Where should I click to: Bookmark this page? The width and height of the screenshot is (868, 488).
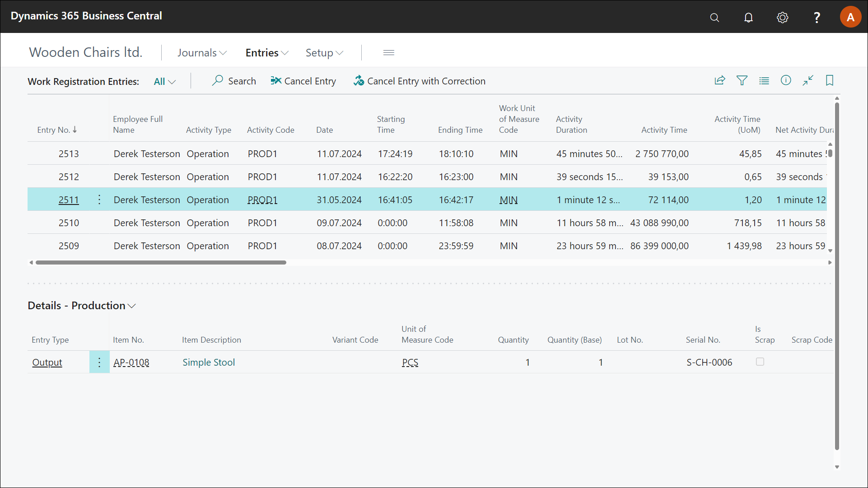[830, 81]
